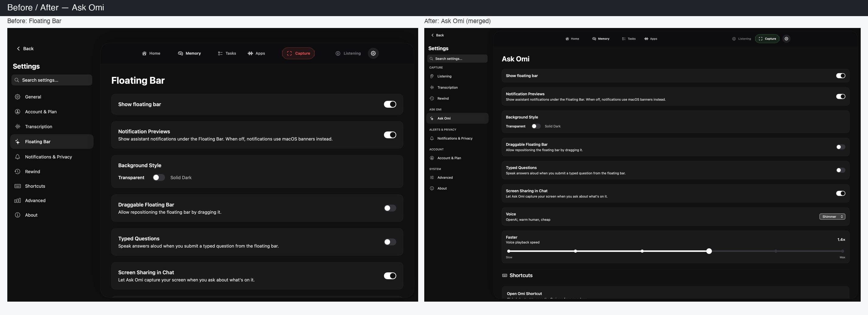This screenshot has width=868, height=315.
Task: Click the Advanced bars icon in Before sidebar
Action: click(18, 201)
